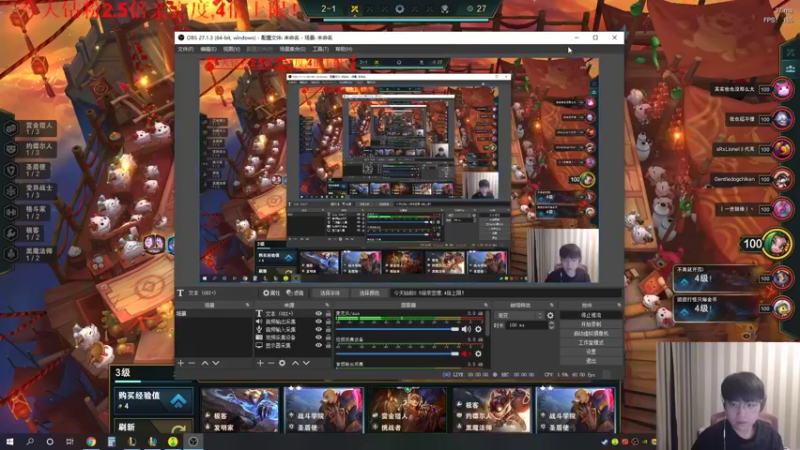Decrease transition duration with stepper down arrow
Screen dimensions: 800x450
551,327
